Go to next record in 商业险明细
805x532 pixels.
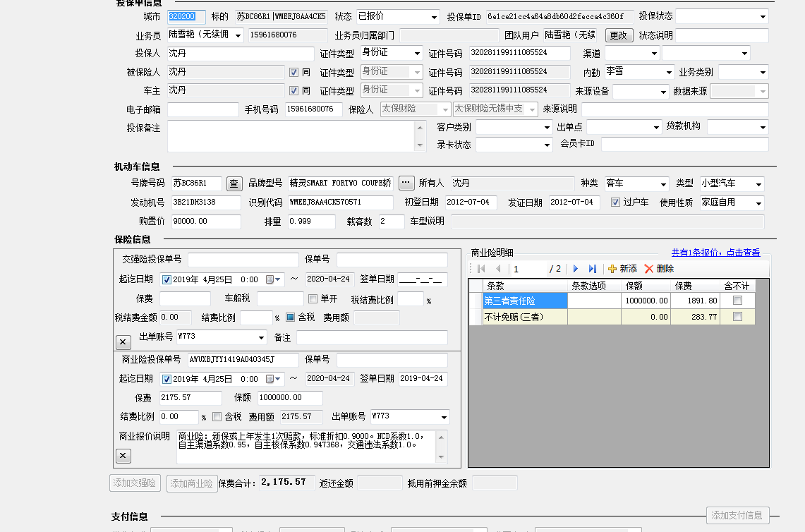click(576, 269)
